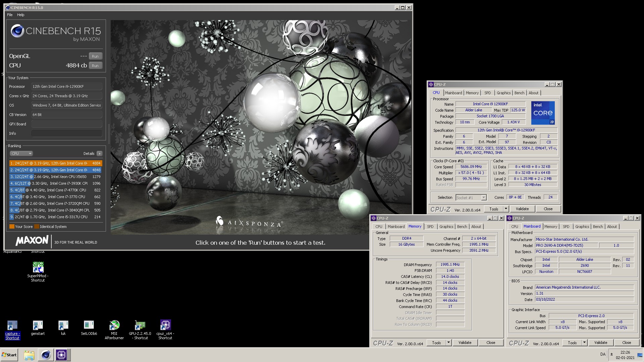Launch GPU-Z 2.45.0 shortcut
The height and width of the screenshot is (362, 644).
click(140, 330)
